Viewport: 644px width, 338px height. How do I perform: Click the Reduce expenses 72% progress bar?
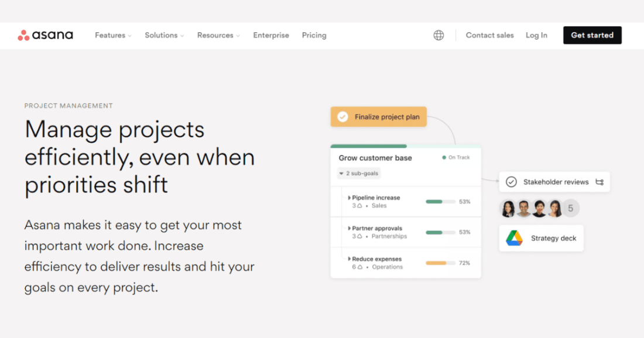coord(440,263)
